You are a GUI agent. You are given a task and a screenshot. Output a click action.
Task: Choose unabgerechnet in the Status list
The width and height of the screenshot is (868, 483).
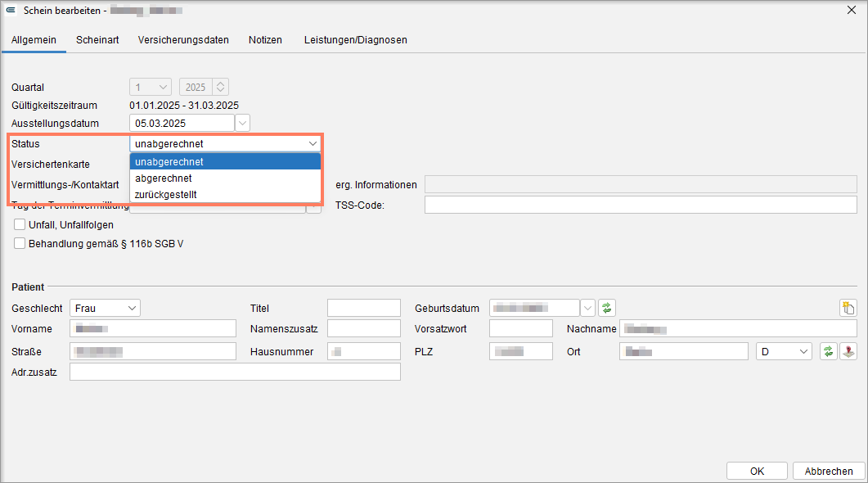225,162
